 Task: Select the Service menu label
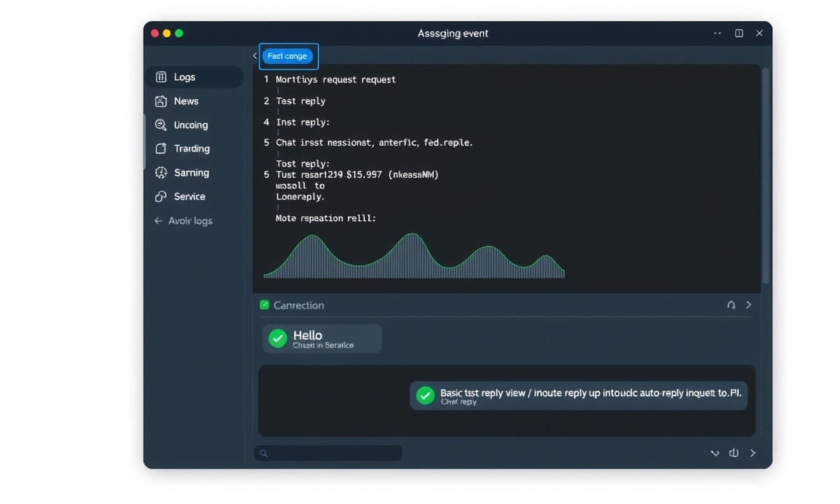coord(190,197)
